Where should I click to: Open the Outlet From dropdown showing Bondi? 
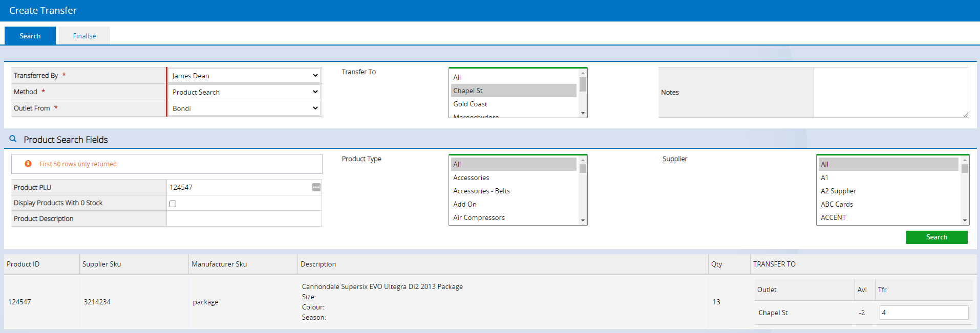(x=244, y=108)
